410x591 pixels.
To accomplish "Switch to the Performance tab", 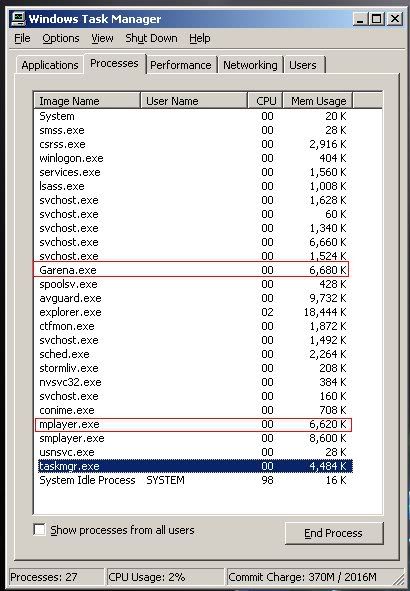I will 181,65.
